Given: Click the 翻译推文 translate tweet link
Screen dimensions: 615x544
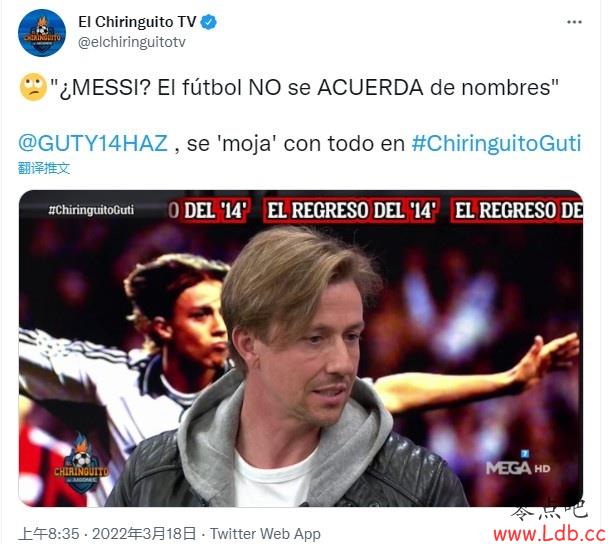Looking at the screenshot, I should tap(44, 168).
